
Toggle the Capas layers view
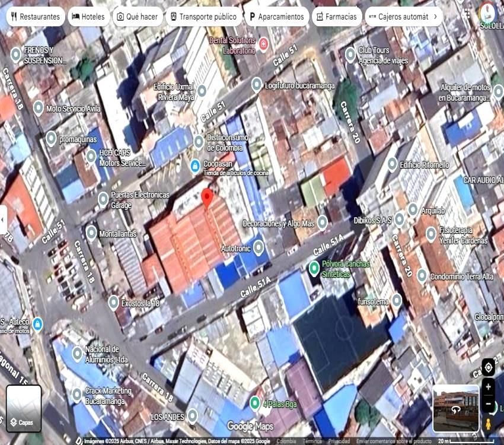(x=24, y=408)
